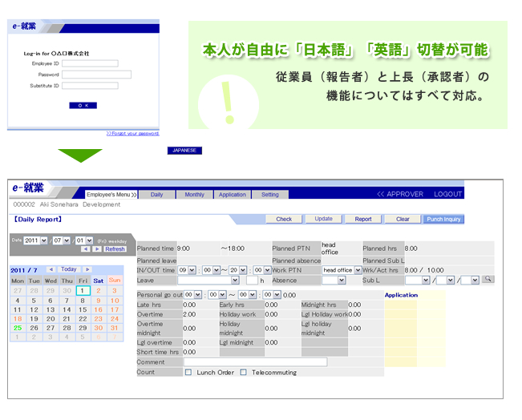Click the Comment text field
The width and height of the screenshot is (522, 420).
(x=255, y=362)
